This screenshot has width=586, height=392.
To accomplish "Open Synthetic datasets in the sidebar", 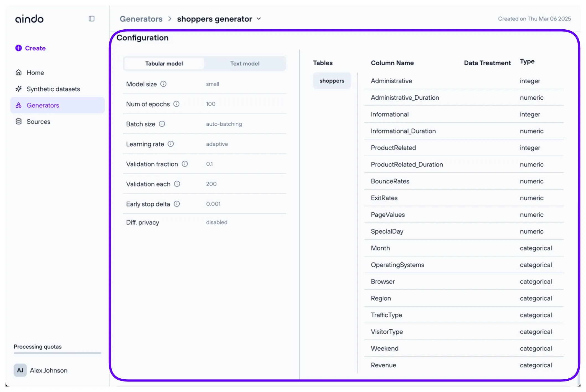I will point(53,89).
